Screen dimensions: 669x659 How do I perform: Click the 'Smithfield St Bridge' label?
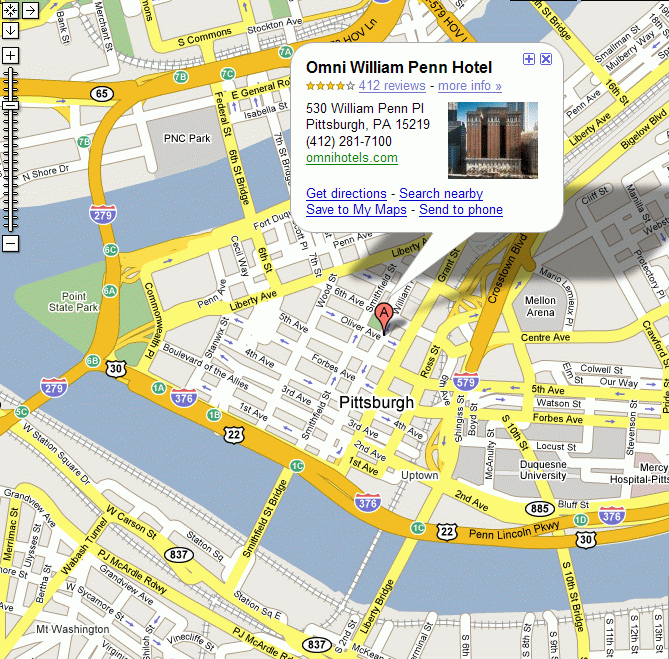(x=265, y=518)
